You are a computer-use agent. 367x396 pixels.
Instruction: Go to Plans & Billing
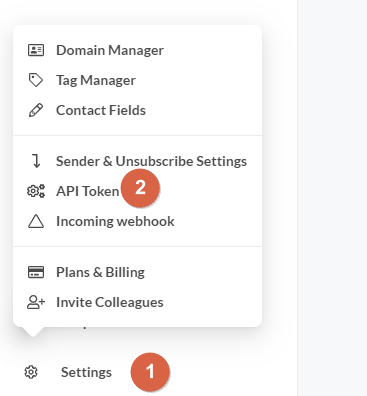[x=100, y=272]
